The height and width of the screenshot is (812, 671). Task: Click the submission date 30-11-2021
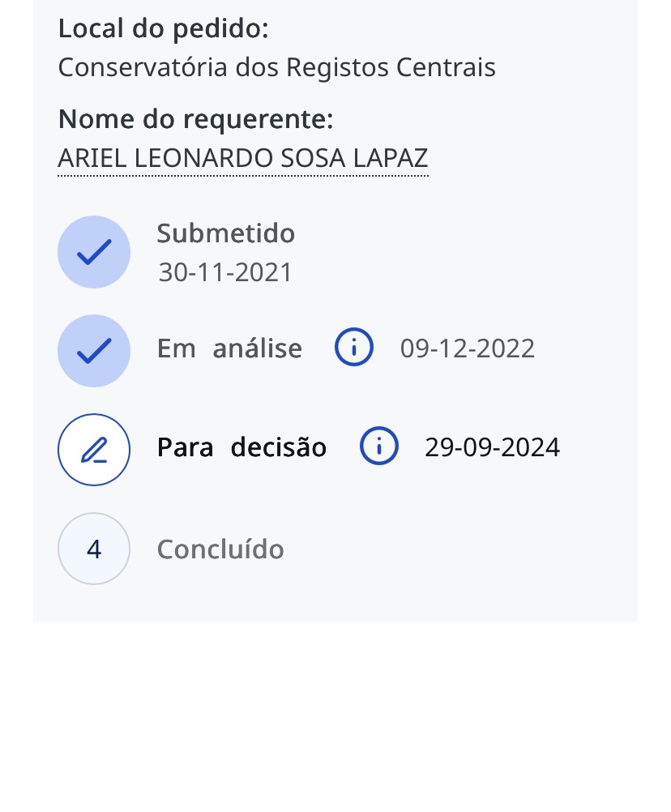[x=225, y=272]
